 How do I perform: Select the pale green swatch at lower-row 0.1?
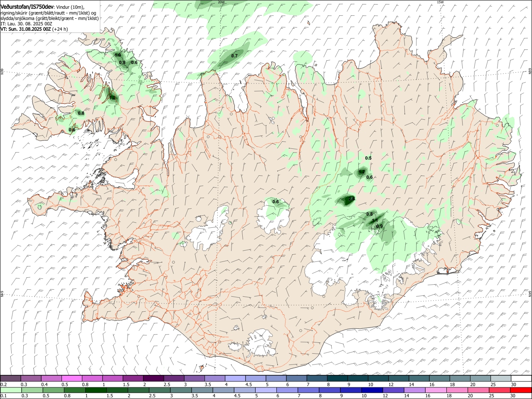point(11,390)
